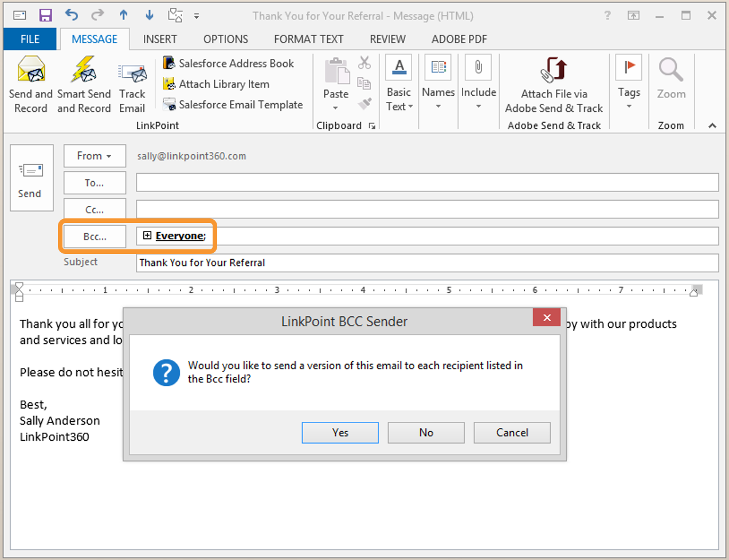Redo the action in quick access toolbar
The image size is (729, 560).
coord(98,15)
